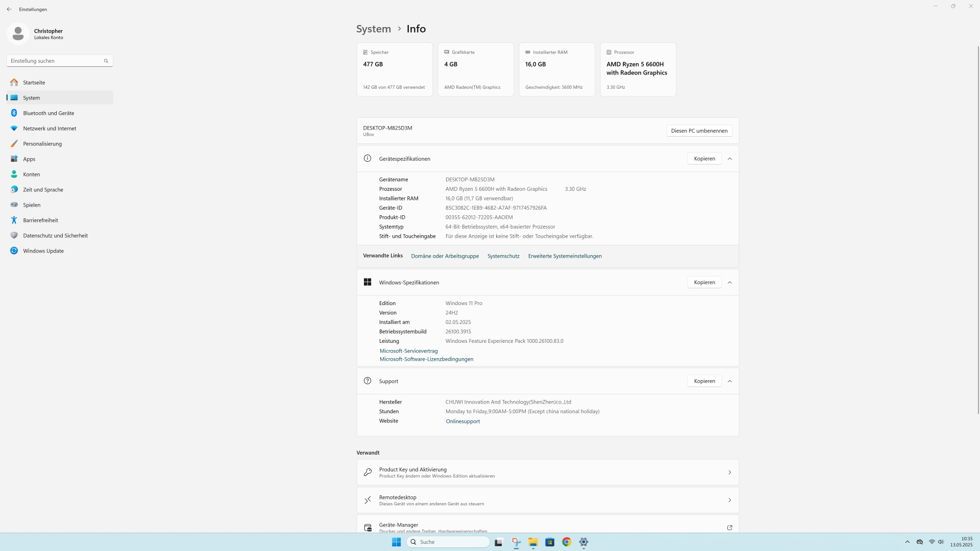This screenshot has width=980, height=551.
Task: Open Domäne oder Arbeitsgruppe link
Action: pos(445,256)
